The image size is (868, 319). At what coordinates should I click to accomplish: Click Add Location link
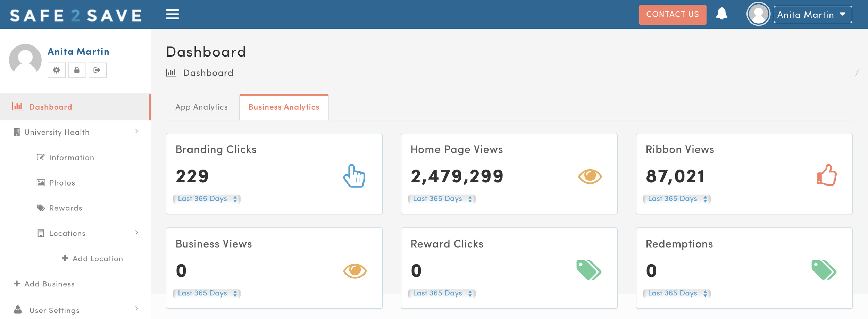point(98,259)
